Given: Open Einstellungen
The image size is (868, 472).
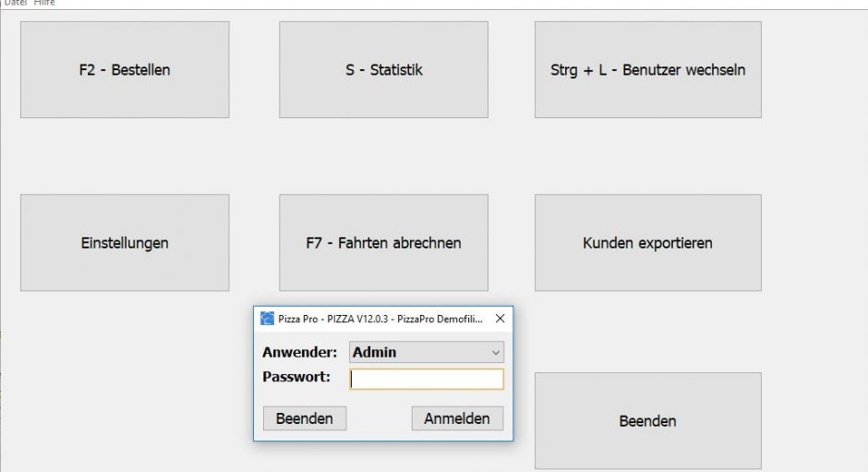Looking at the screenshot, I should coord(125,243).
